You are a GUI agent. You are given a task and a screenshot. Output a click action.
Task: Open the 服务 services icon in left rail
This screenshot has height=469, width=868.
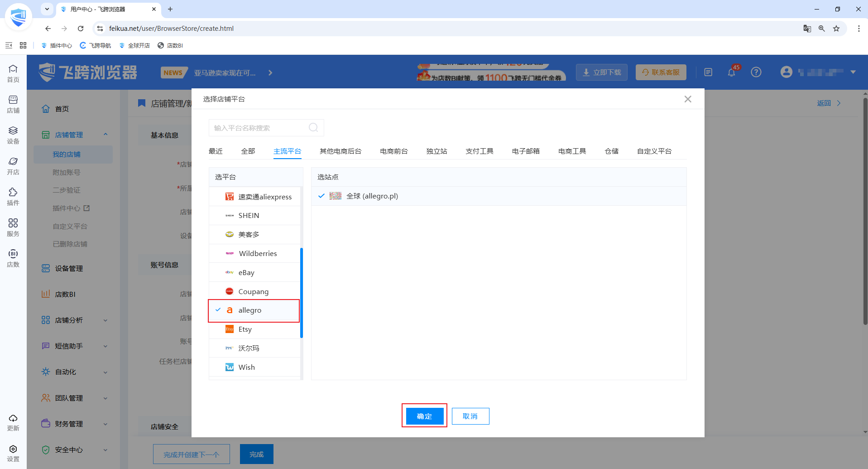tap(13, 227)
